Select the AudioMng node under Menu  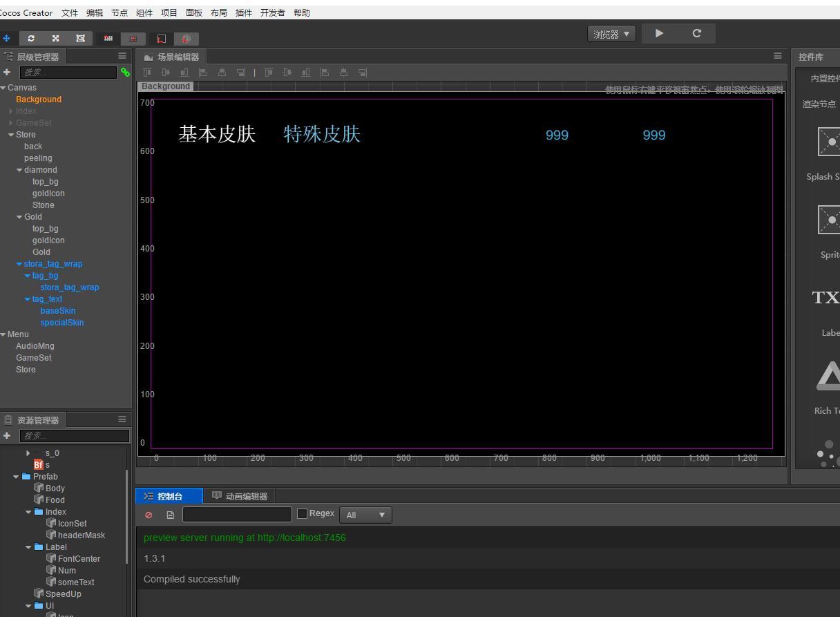(x=35, y=346)
